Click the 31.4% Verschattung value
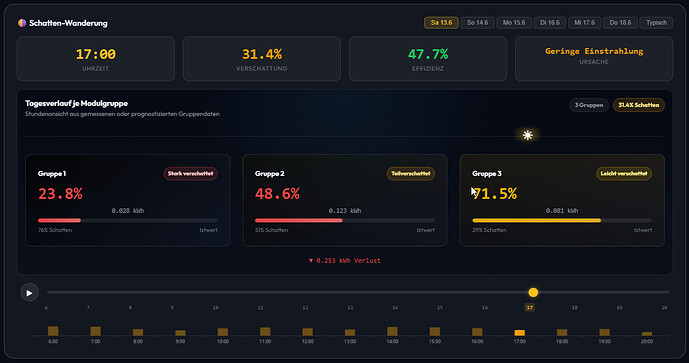The image size is (689, 363). [x=262, y=54]
